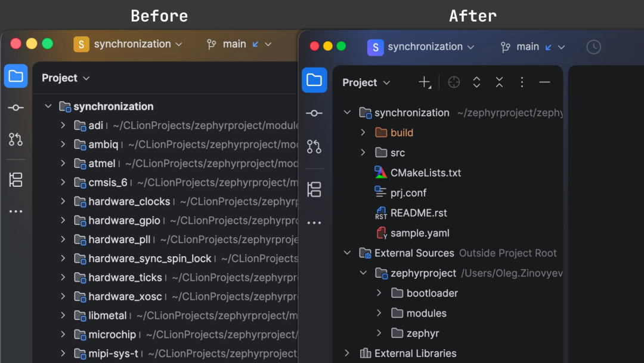Expand the External Libraries node

[347, 353]
